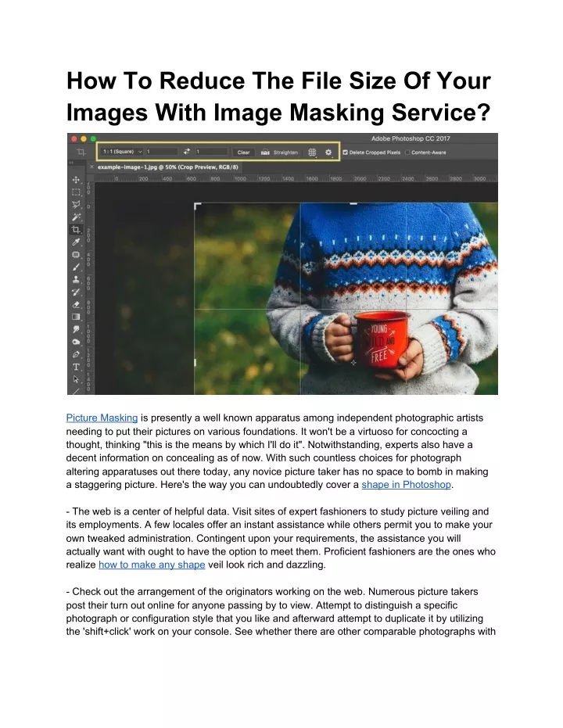This screenshot has width=563, height=728.
Task: Enable the Content-Aware checkbox
Action: pos(407,152)
